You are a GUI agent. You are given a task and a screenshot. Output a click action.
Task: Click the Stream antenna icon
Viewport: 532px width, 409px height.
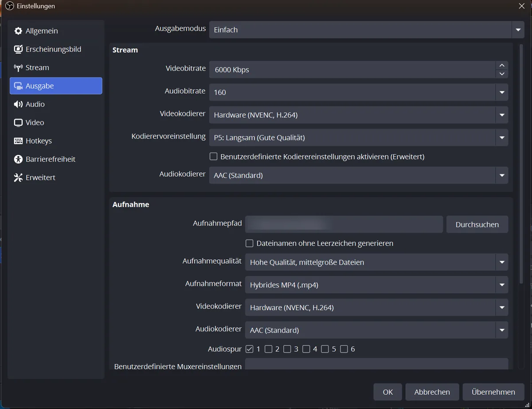18,68
